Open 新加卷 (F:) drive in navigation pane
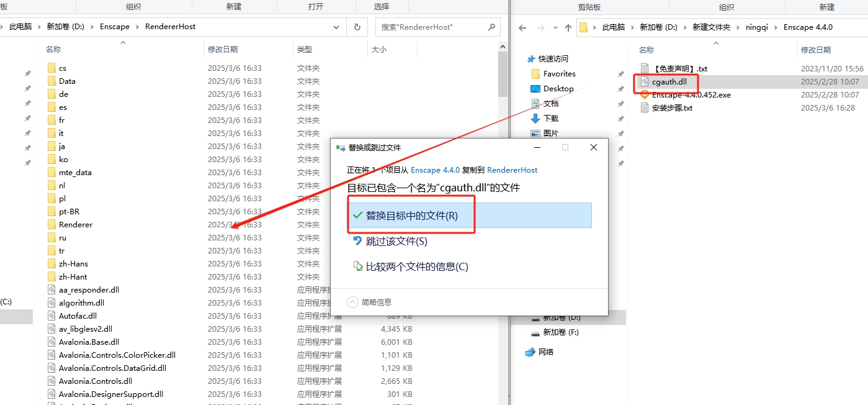This screenshot has height=405, width=868. click(x=561, y=332)
